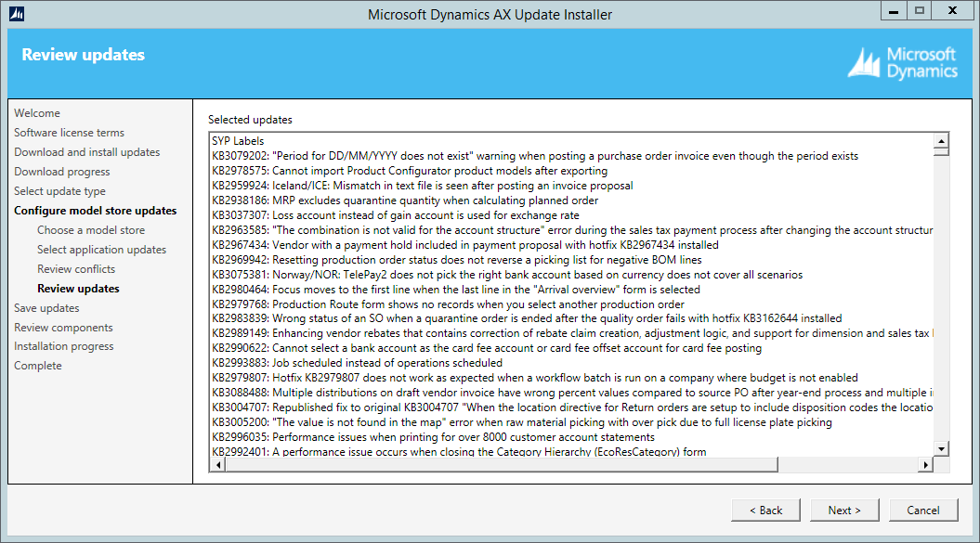Maximize the Update Installer window
Viewport: 980px width, 543px height.
click(919, 10)
